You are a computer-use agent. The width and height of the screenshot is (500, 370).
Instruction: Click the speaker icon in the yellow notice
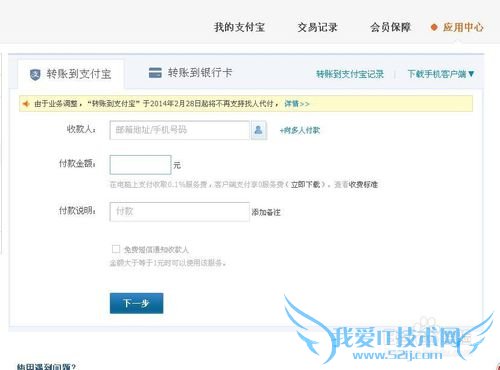point(26,104)
